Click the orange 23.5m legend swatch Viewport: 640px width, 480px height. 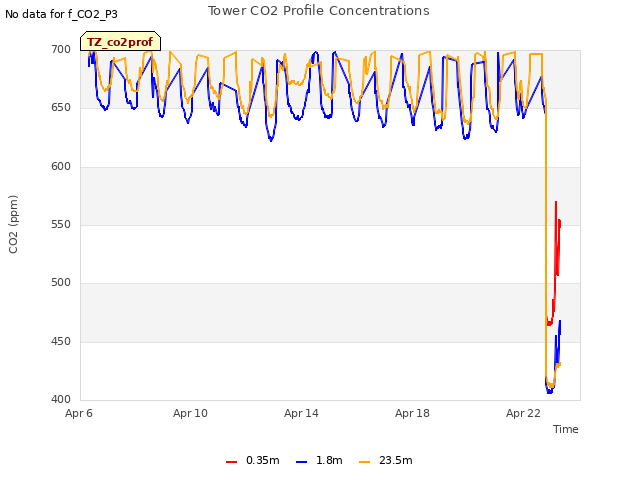pos(364,462)
